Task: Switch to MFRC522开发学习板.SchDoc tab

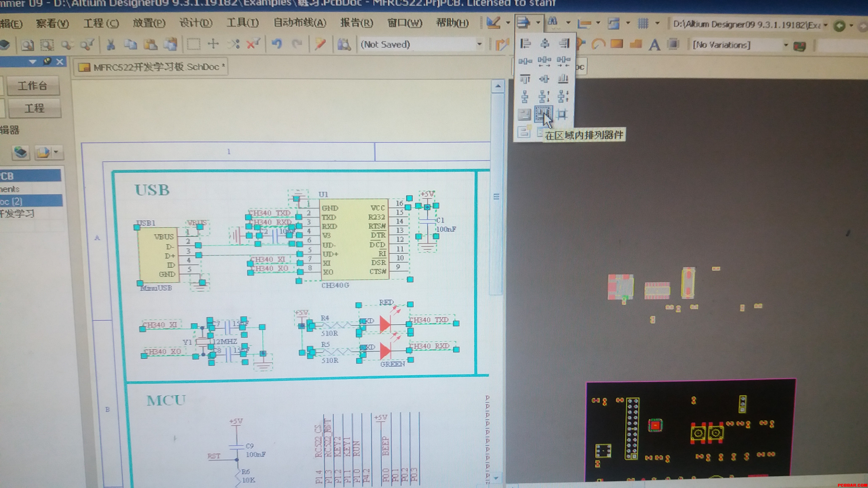Action: [x=151, y=67]
